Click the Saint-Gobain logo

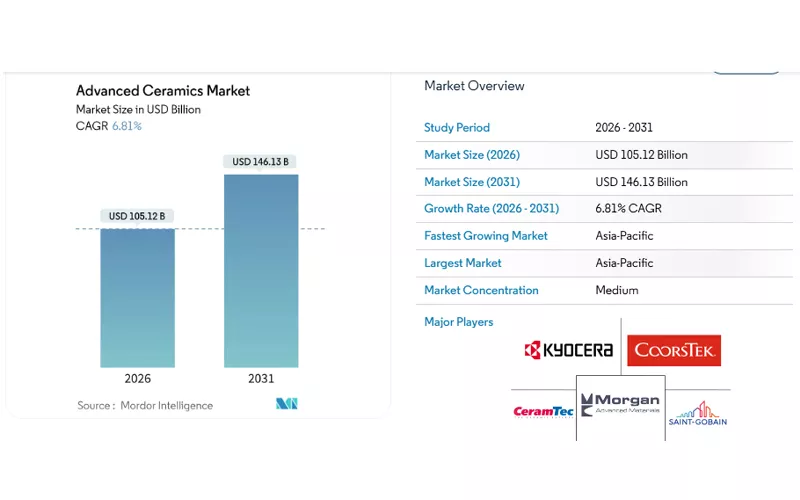coord(697,414)
